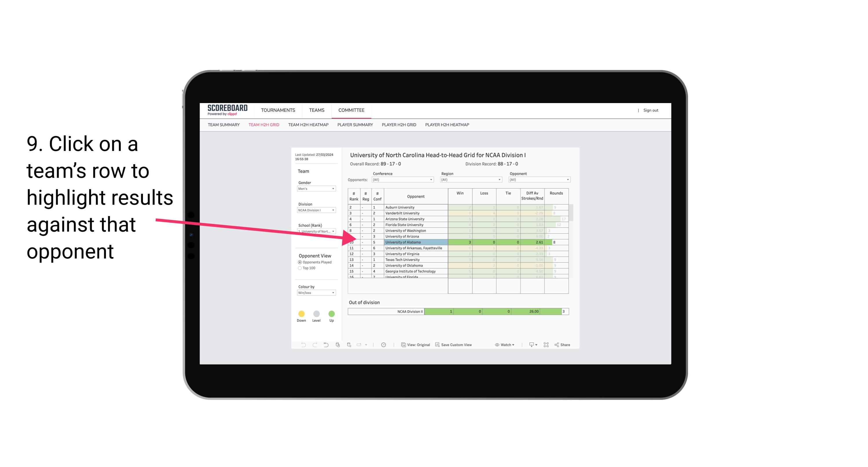
Task: Click the fit-to-screen icon
Action: click(546, 345)
